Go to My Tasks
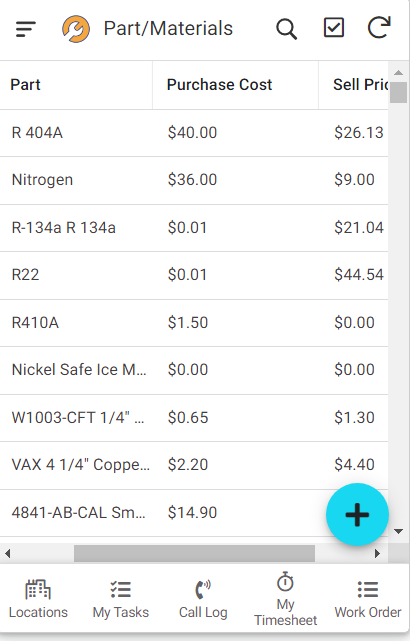 point(121,599)
